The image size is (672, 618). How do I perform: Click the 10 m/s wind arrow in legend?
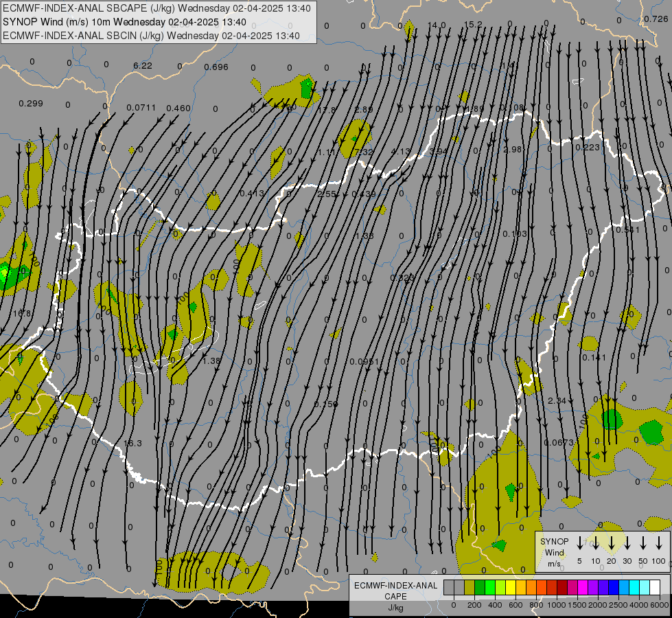pos(596,543)
